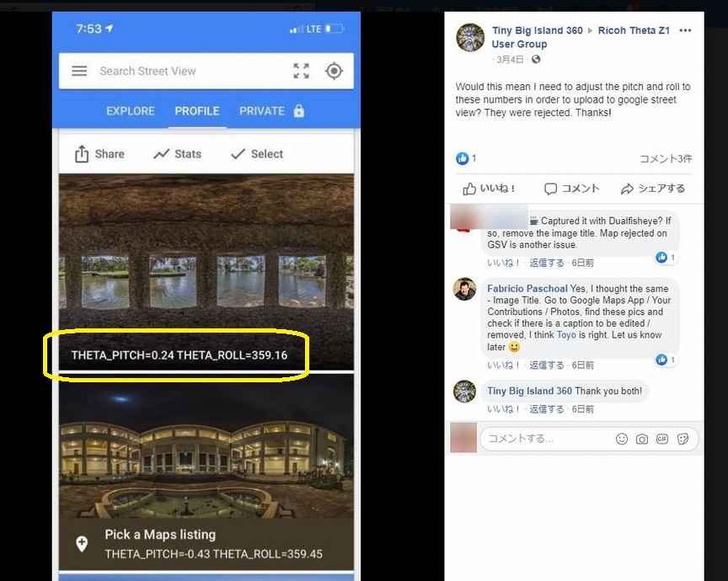The image size is (728, 581).
Task: Click いいね！ under Fabricio Paschoal's comment
Action: click(503, 365)
